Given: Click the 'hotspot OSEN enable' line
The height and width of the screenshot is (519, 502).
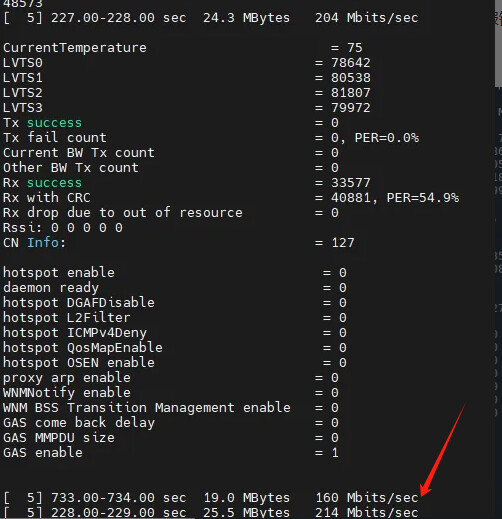Looking at the screenshot, I should pos(175,363).
